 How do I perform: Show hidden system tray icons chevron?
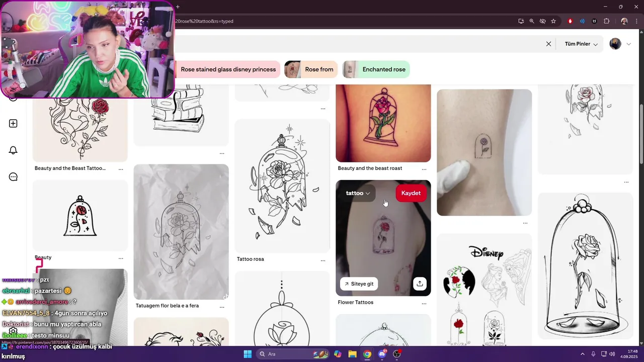pyautogui.click(x=583, y=354)
